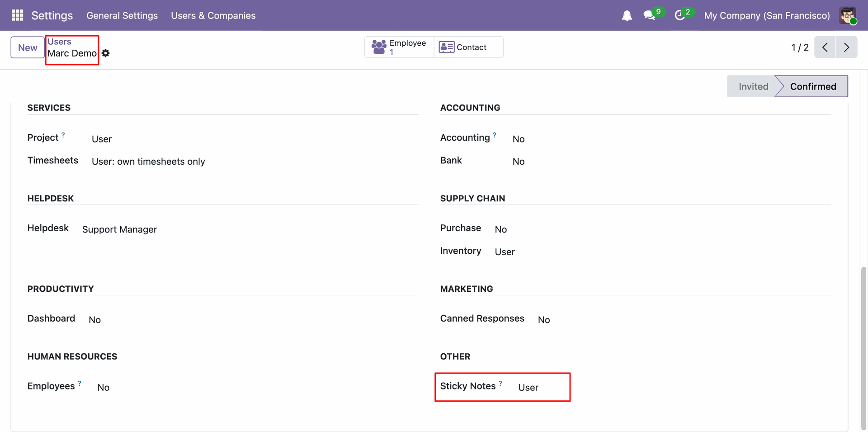Open the gear actions menu beside Marc Demo
The image size is (868, 432).
106,53
